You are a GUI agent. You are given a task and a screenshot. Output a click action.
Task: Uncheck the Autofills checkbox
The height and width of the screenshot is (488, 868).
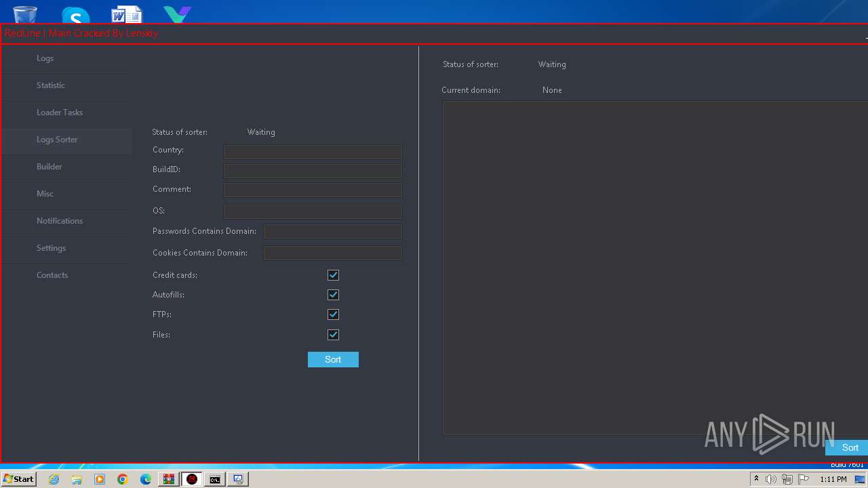pyautogui.click(x=333, y=295)
